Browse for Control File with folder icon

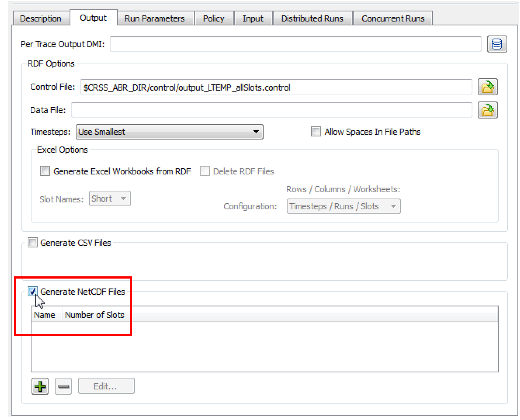[x=487, y=87]
